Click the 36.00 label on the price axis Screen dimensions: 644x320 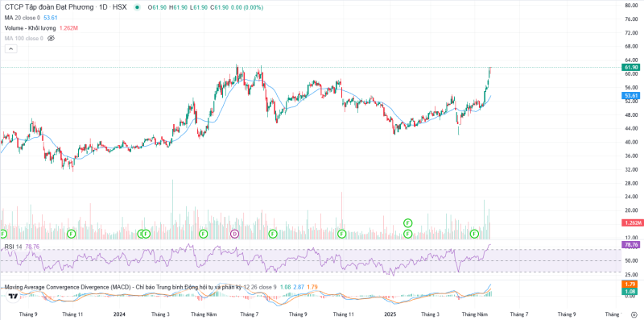(x=630, y=156)
